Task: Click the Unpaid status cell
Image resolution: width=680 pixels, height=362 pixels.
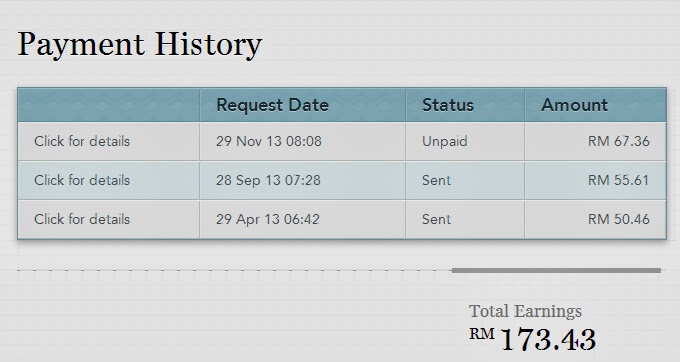Action: 445,141
